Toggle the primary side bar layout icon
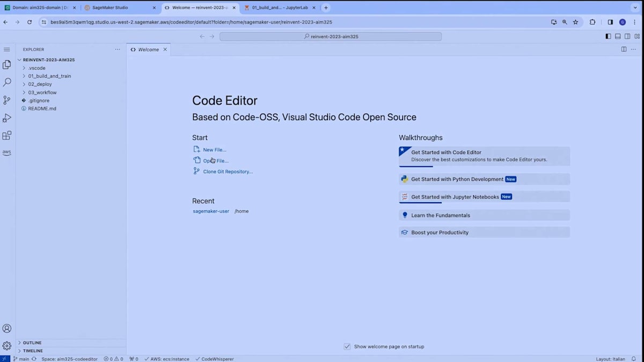Image resolution: width=644 pixels, height=362 pixels. click(608, 36)
